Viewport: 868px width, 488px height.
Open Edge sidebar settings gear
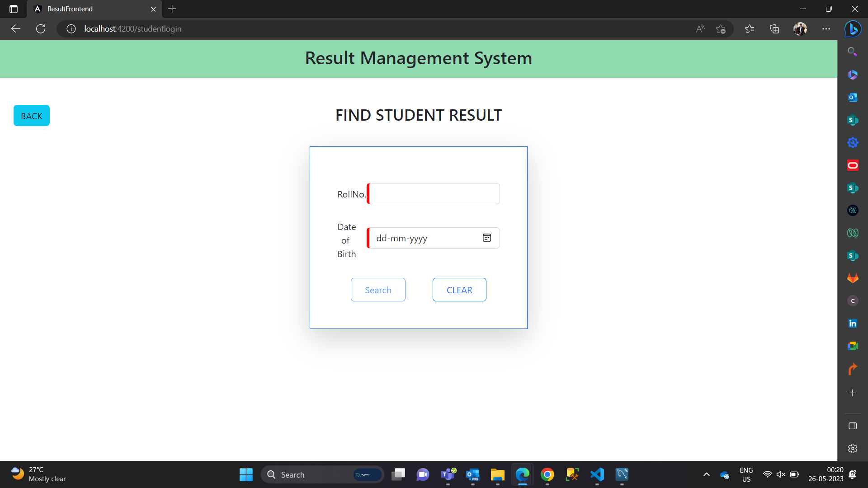click(853, 448)
